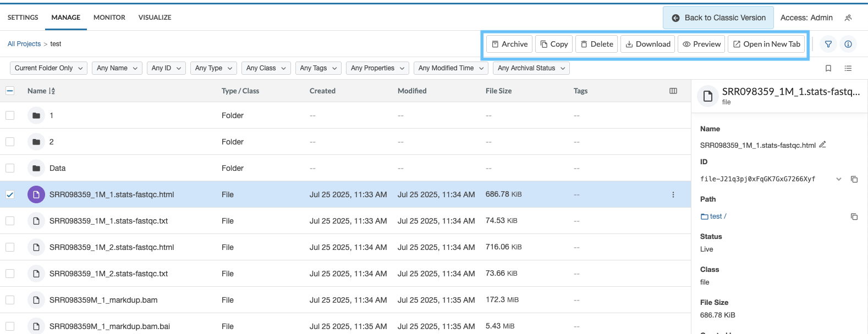The image size is (868, 334).
Task: Edit file name with pencil icon
Action: 822,145
